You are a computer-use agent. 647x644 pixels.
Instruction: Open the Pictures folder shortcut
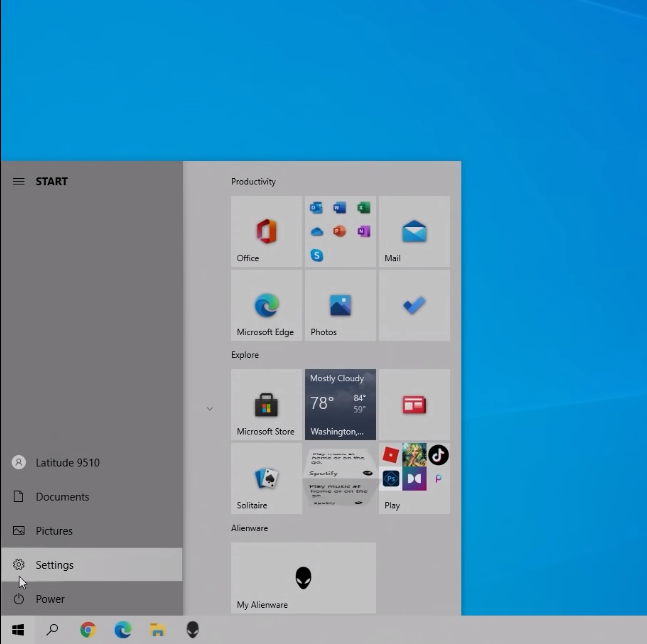coord(92,531)
